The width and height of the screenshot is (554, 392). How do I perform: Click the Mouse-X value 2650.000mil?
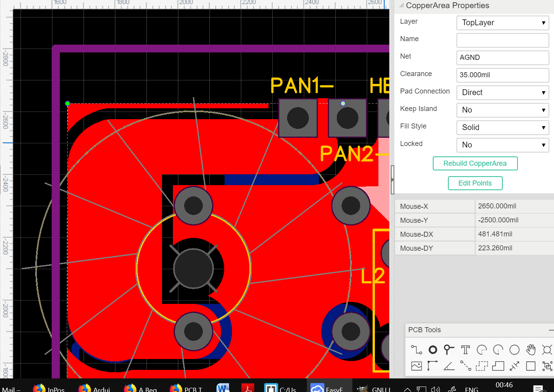coord(497,206)
